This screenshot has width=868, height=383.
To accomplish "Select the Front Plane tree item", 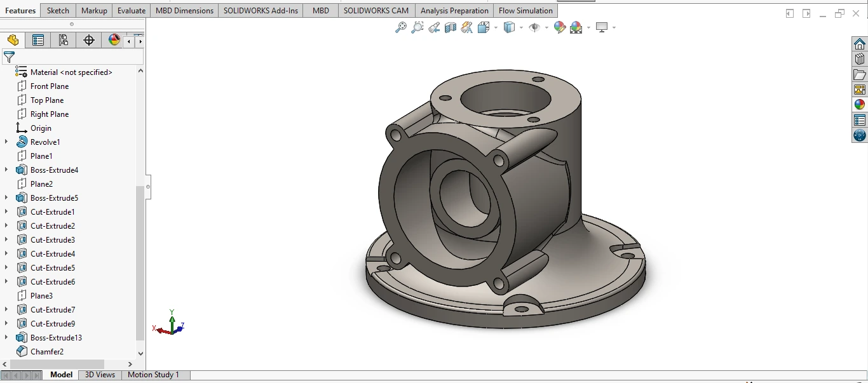I will point(50,86).
